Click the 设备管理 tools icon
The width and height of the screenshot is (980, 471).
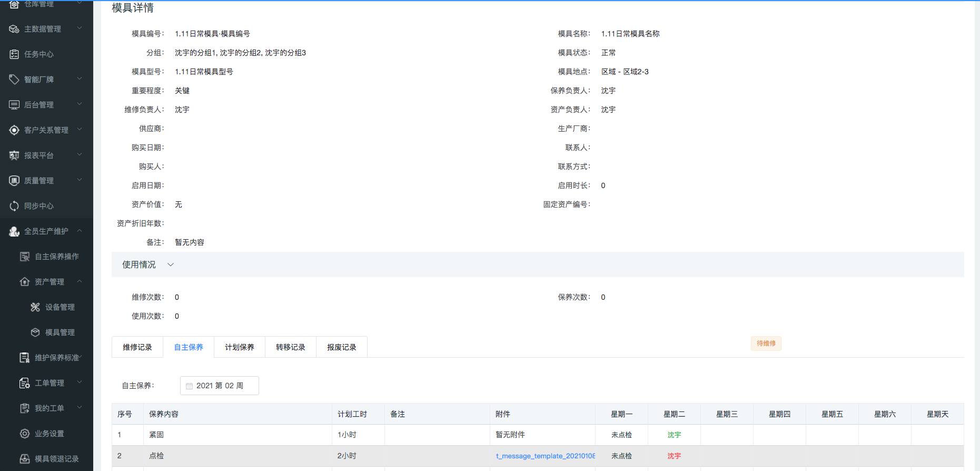tap(35, 307)
